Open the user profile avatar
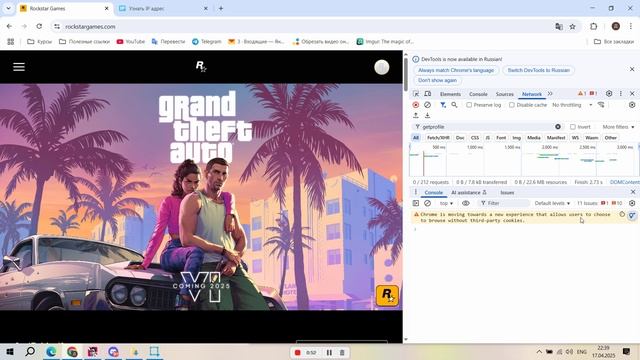Viewport: 640px width, 360px height. tap(382, 67)
